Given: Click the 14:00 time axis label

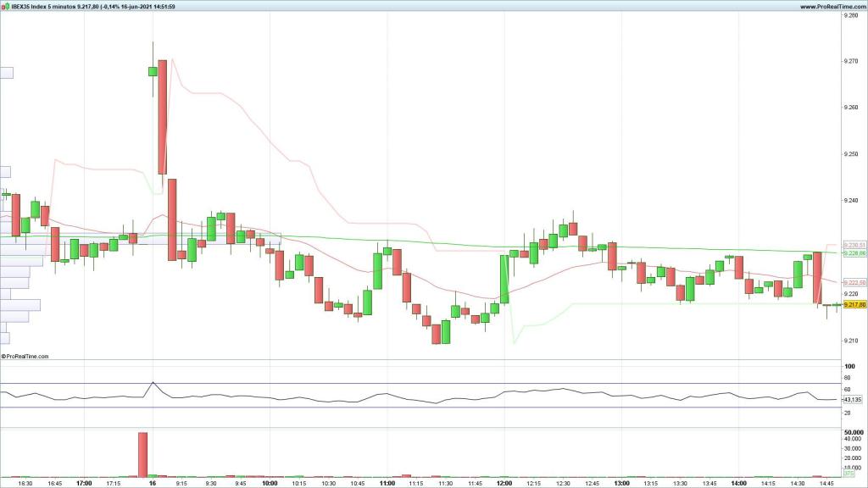Looking at the screenshot, I should [738, 483].
